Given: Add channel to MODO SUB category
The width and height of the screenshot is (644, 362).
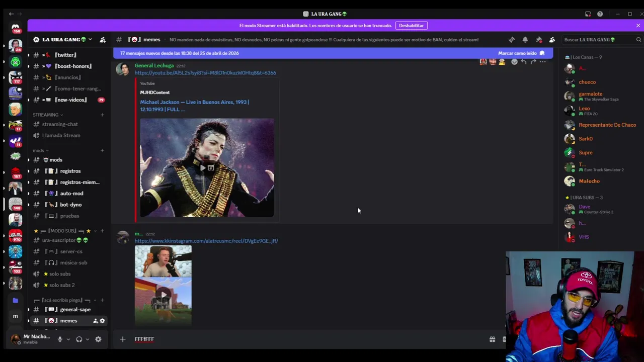Looking at the screenshot, I should pyautogui.click(x=102, y=231).
